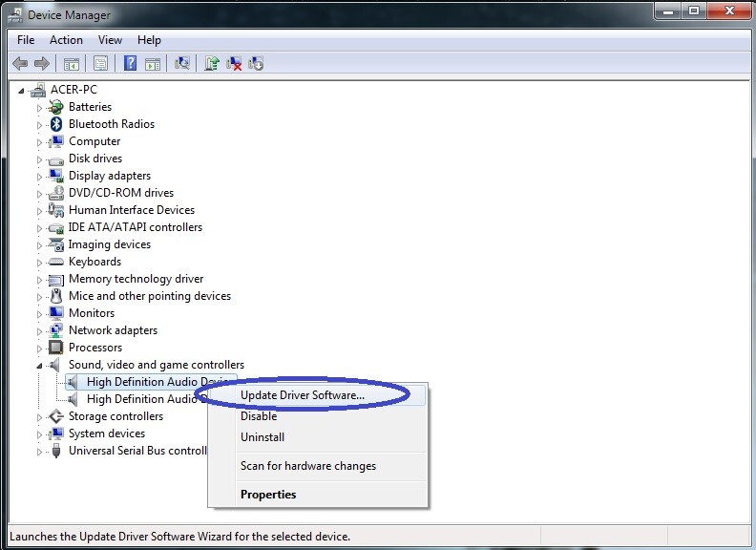Toggle the Show/Hide Action Pane icon
This screenshot has width=756, height=550.
tap(153, 63)
